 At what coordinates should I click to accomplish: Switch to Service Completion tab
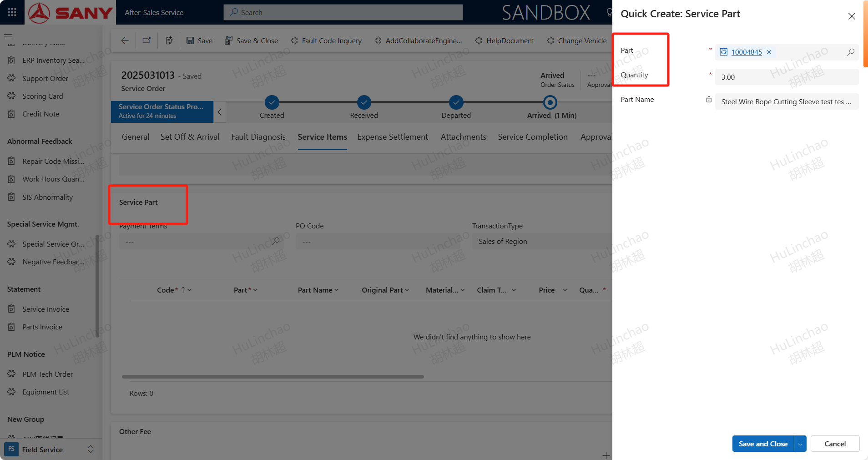tap(533, 137)
